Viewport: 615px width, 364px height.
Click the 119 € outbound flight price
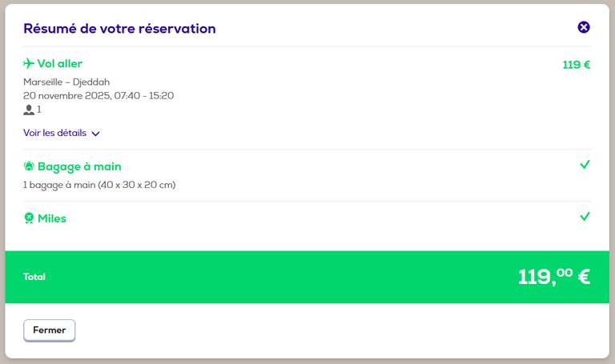tap(576, 65)
